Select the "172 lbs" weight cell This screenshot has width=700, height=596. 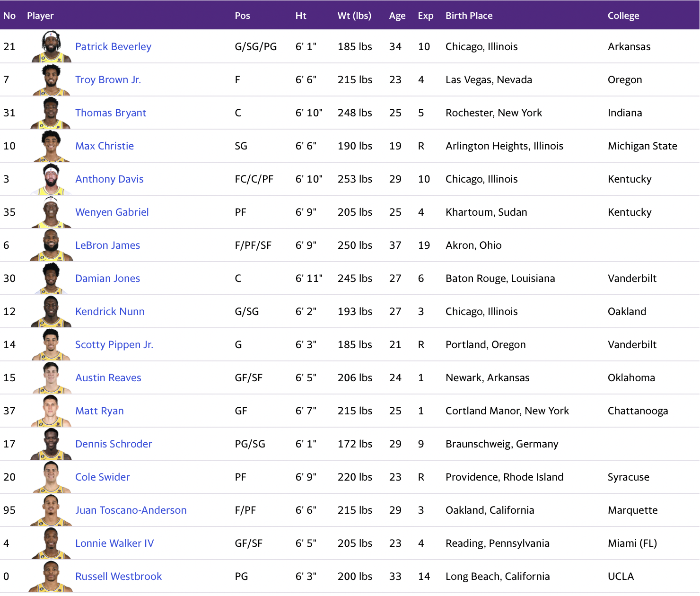coord(355,444)
